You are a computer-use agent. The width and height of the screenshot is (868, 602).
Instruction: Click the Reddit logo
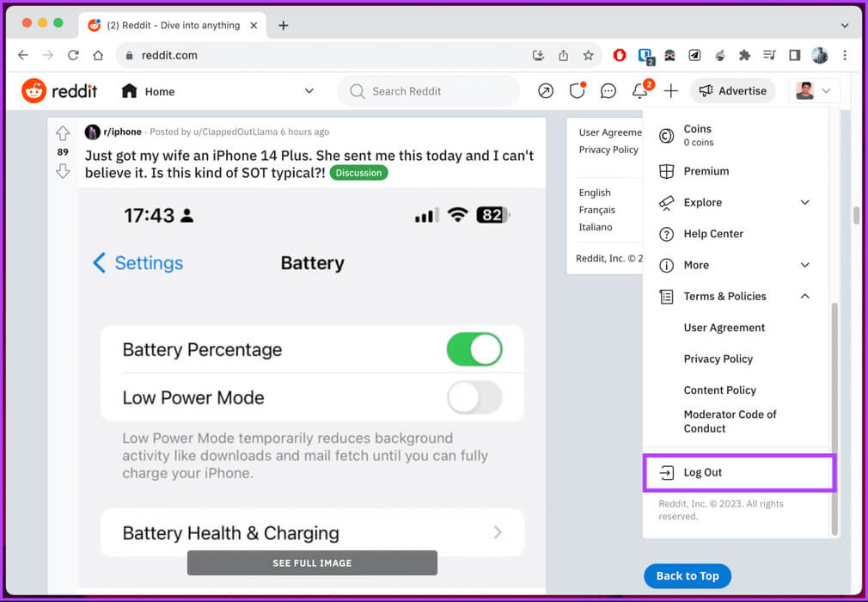pyautogui.click(x=59, y=91)
